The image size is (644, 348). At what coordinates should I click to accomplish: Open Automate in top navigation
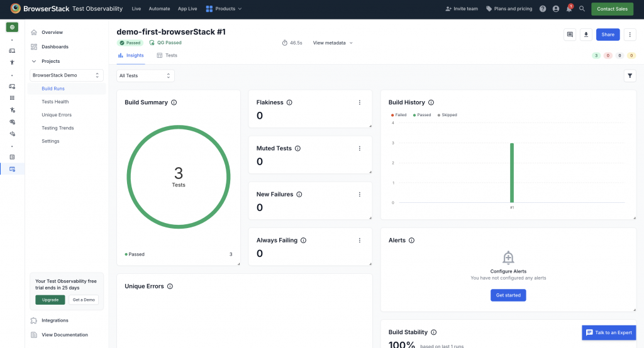pyautogui.click(x=159, y=9)
